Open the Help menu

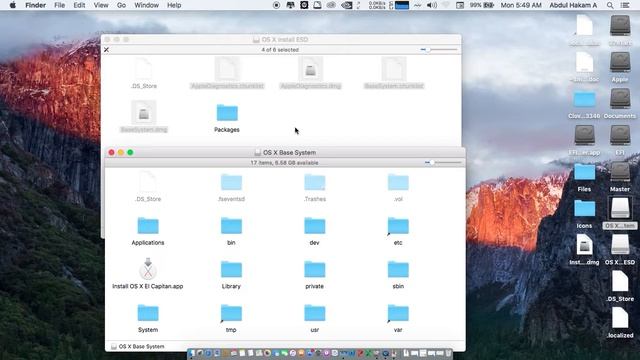[x=174, y=5]
